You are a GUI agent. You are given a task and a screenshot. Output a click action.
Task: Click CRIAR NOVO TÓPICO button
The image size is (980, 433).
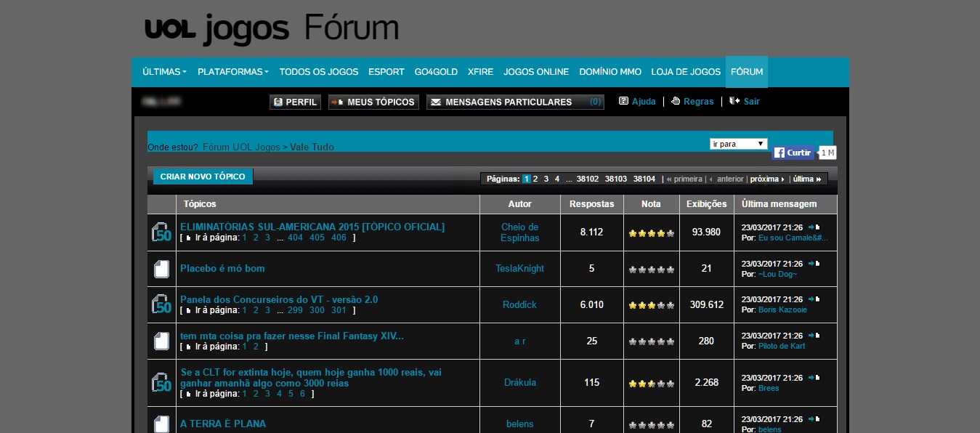click(x=203, y=177)
